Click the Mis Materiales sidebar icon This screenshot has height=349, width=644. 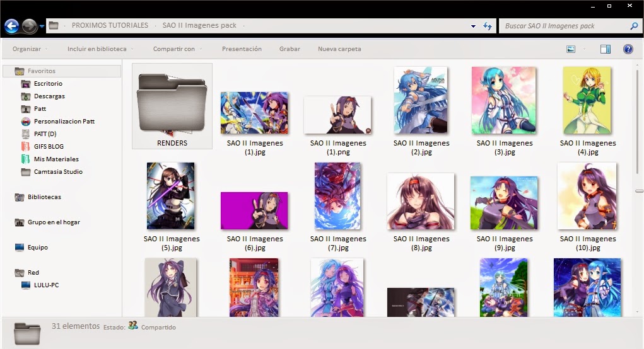[x=25, y=159]
